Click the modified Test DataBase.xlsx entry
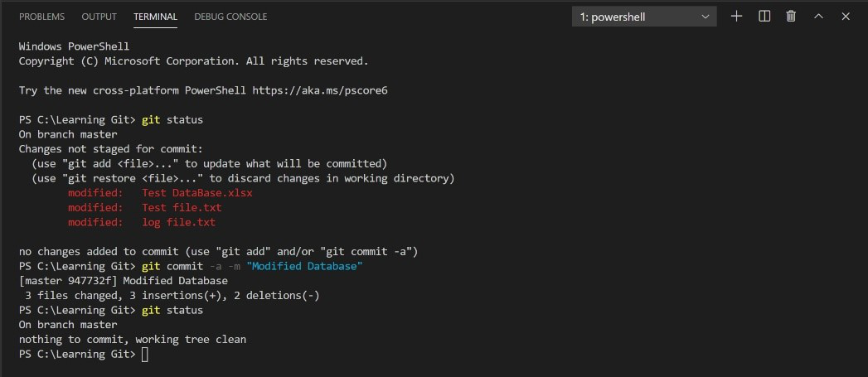The width and height of the screenshot is (868, 377). [x=197, y=193]
